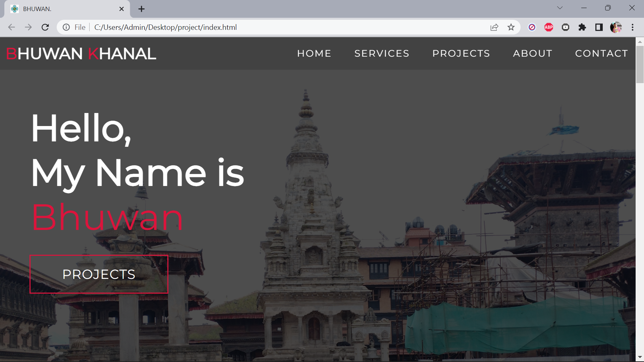Expand the tab search chevron
644x362 pixels.
(560, 8)
